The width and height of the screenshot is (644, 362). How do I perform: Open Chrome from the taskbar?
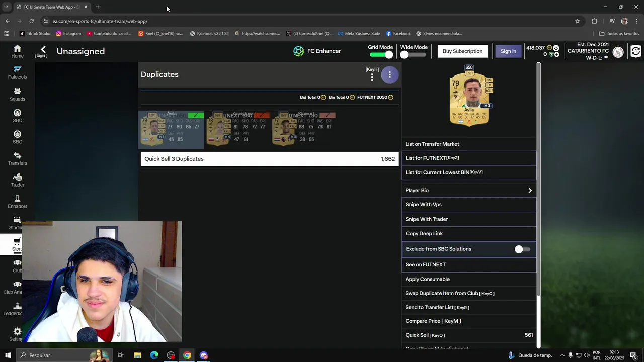tap(187, 355)
